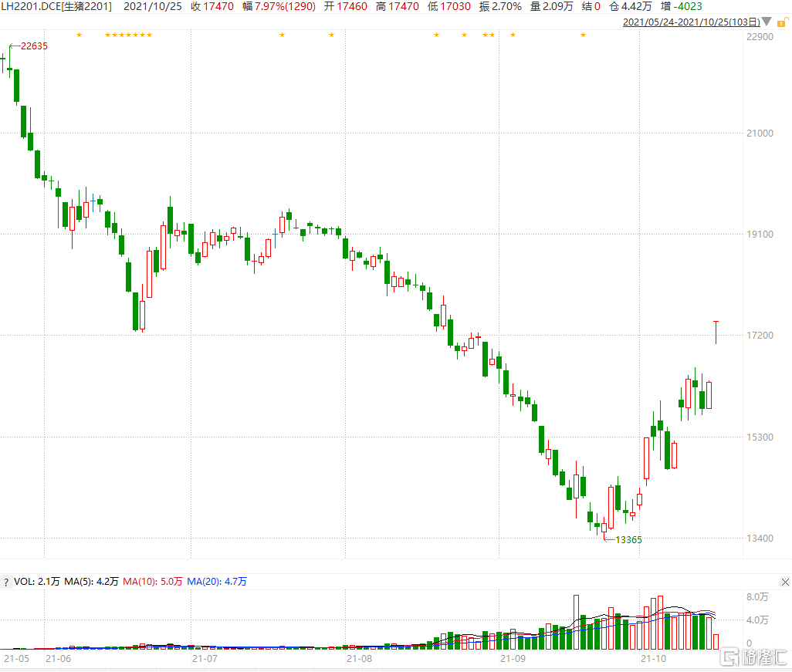Click the high price 高 17470 in header
The image size is (792, 672).
tap(398, 7)
